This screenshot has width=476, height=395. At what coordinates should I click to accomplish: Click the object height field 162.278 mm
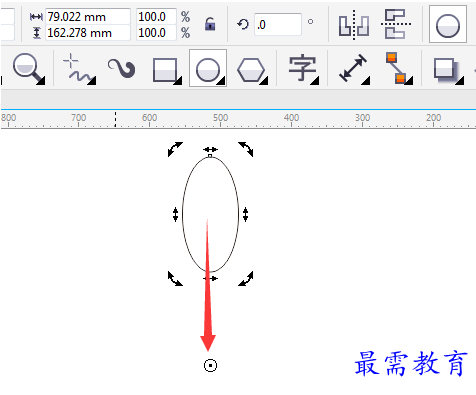click(x=88, y=33)
